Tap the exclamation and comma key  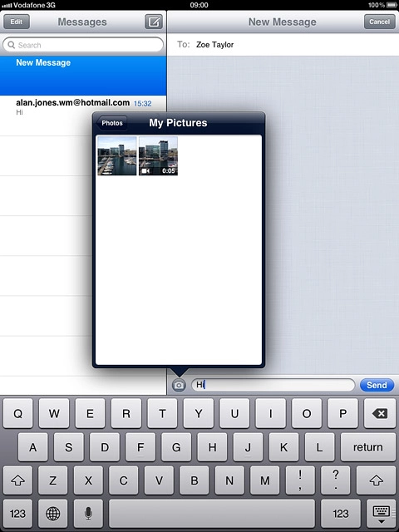[300, 480]
